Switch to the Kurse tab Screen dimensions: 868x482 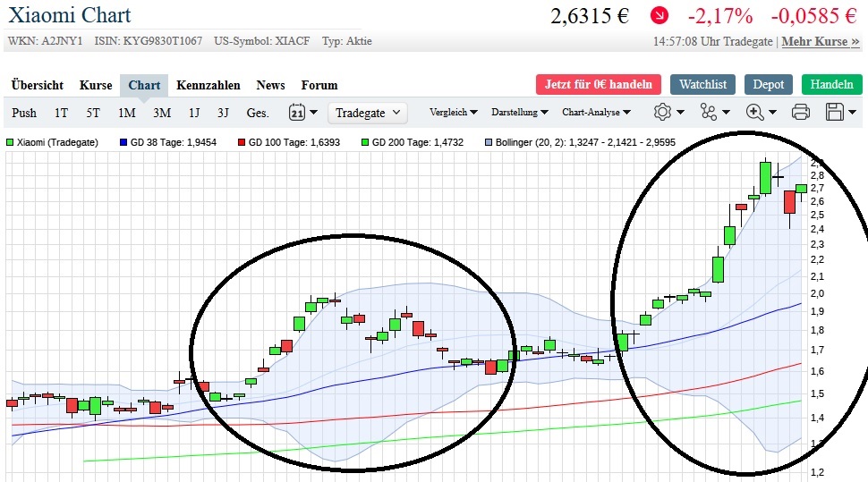(96, 85)
